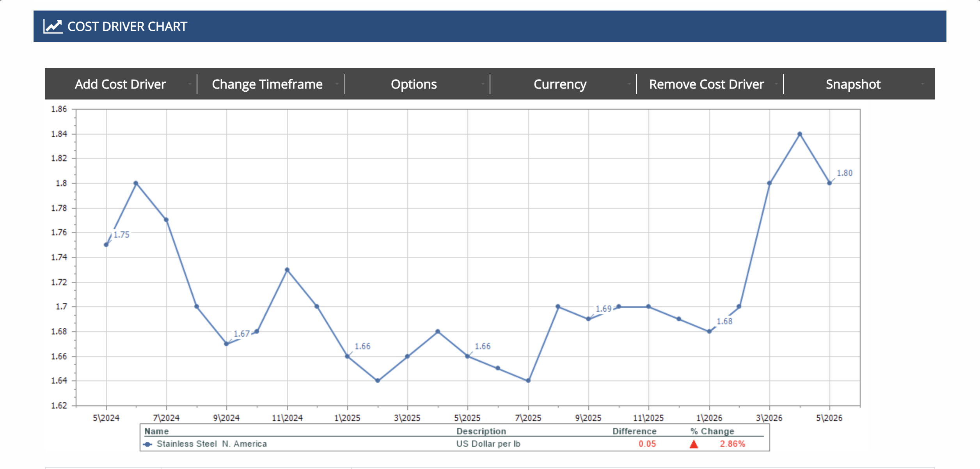Click the 1.66 data point at 5\2025
980x469 pixels.
click(467, 356)
